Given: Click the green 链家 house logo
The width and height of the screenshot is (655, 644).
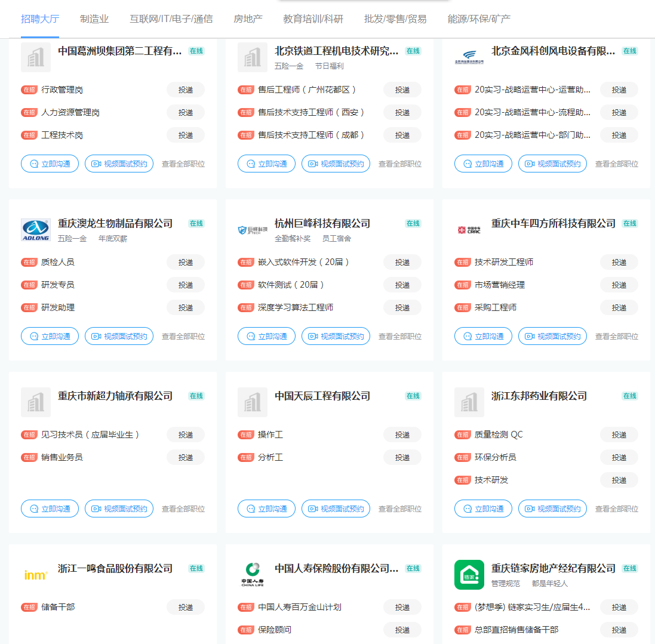Looking at the screenshot, I should click(x=469, y=574).
